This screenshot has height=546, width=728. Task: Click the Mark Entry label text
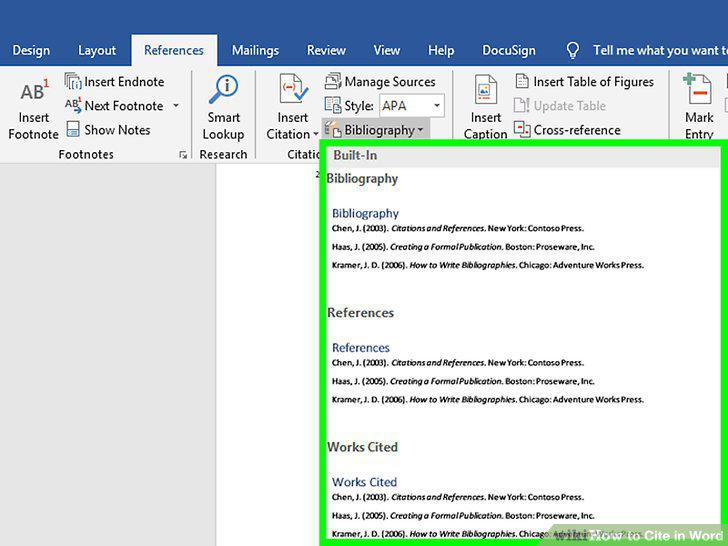pos(699,125)
